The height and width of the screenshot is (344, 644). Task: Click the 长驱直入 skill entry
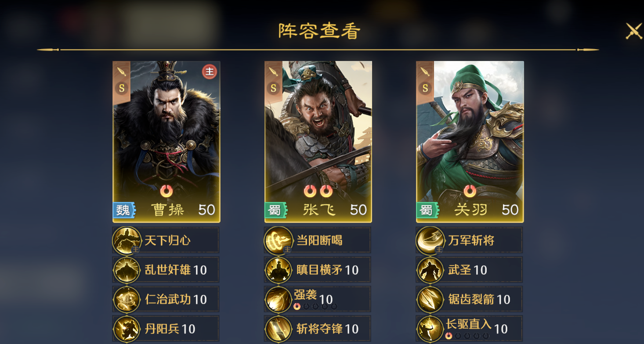point(469,329)
